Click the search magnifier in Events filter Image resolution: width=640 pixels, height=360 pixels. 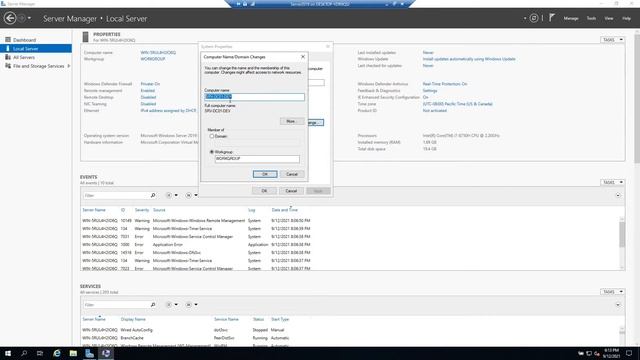click(x=153, y=196)
